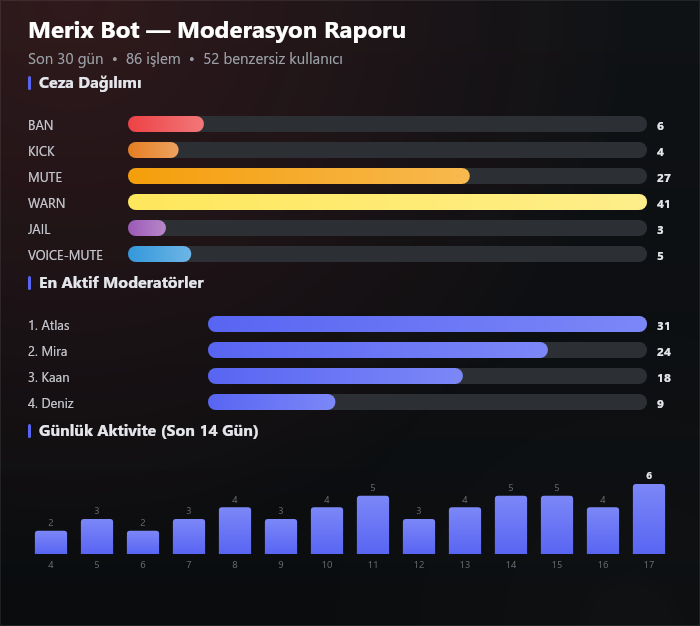Click Mira's activity bar

[378, 350]
